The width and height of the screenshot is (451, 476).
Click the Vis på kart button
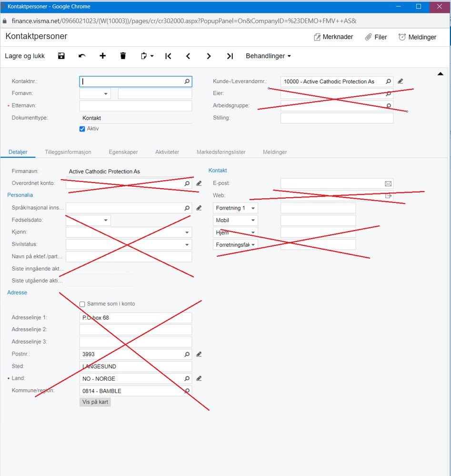coord(95,402)
